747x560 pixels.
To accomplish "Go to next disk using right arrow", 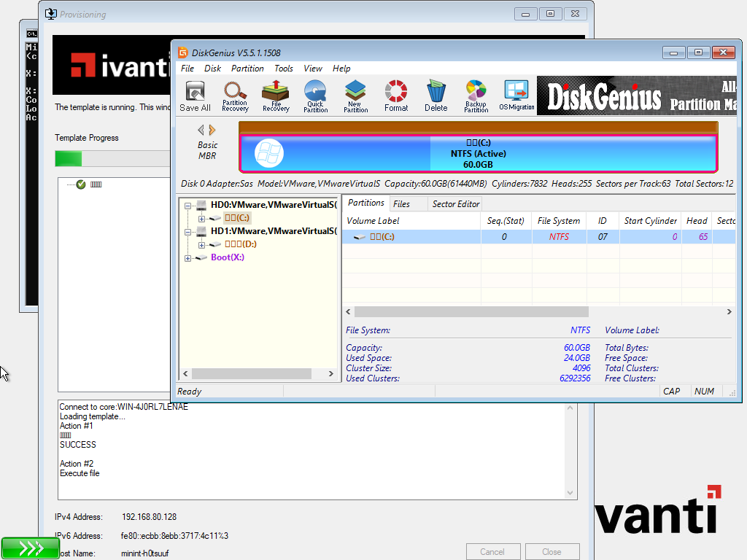I will point(212,130).
